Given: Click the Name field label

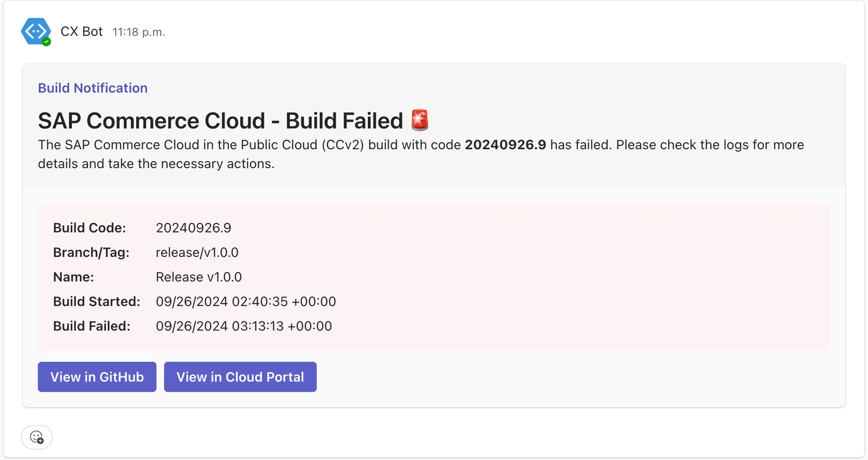Looking at the screenshot, I should point(74,277).
